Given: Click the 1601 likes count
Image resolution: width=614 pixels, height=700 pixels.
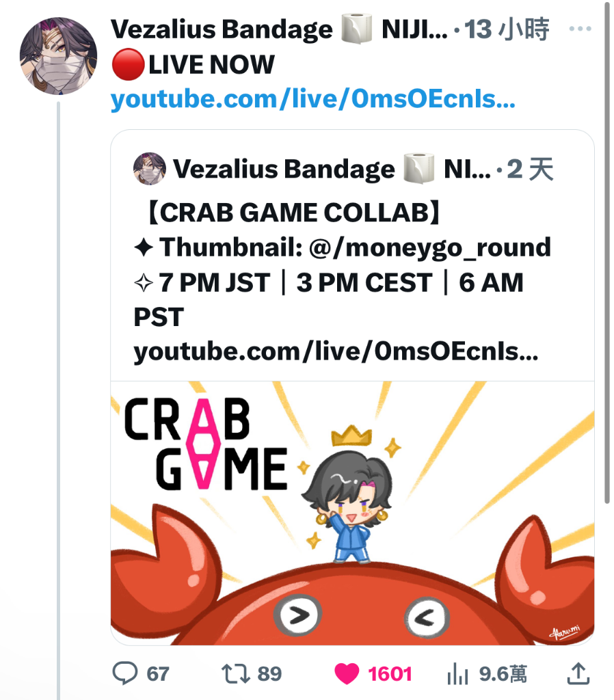Looking at the screenshot, I should point(390,674).
